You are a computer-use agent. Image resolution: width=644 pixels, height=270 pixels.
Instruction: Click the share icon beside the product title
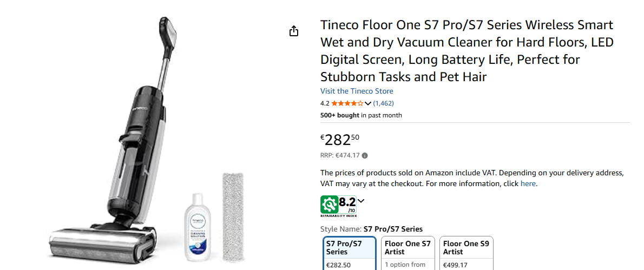pos(294,31)
